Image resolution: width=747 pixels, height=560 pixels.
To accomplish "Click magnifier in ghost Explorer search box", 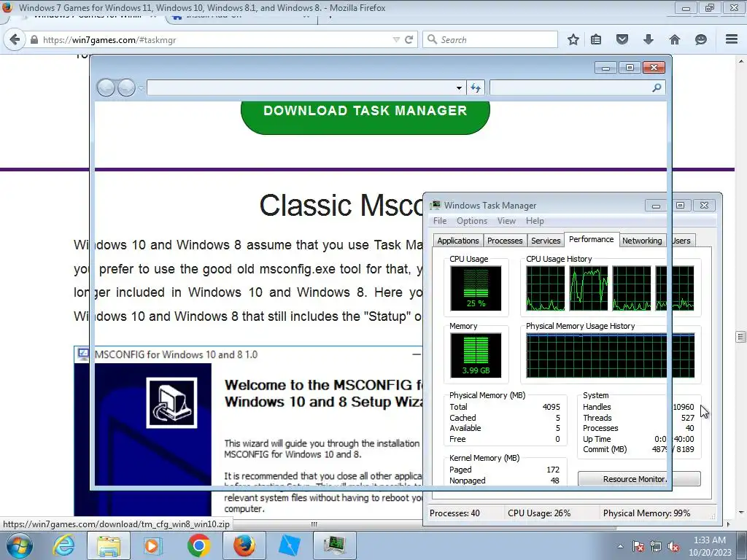I will (x=657, y=87).
